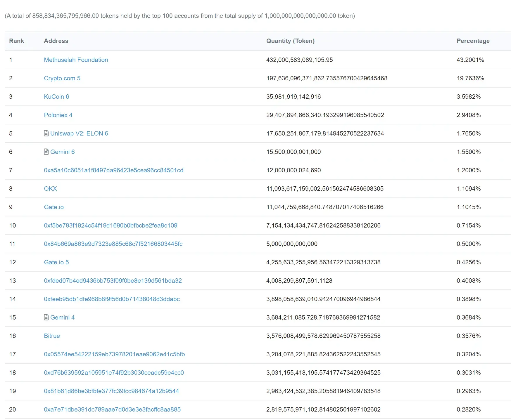
Task: Select the 19.7636% percentage value
Action: click(x=470, y=78)
